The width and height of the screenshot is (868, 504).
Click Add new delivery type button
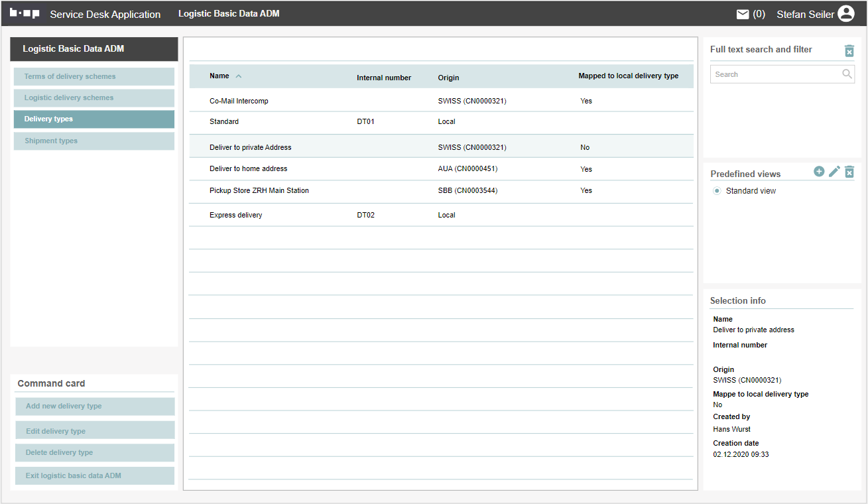(x=94, y=407)
